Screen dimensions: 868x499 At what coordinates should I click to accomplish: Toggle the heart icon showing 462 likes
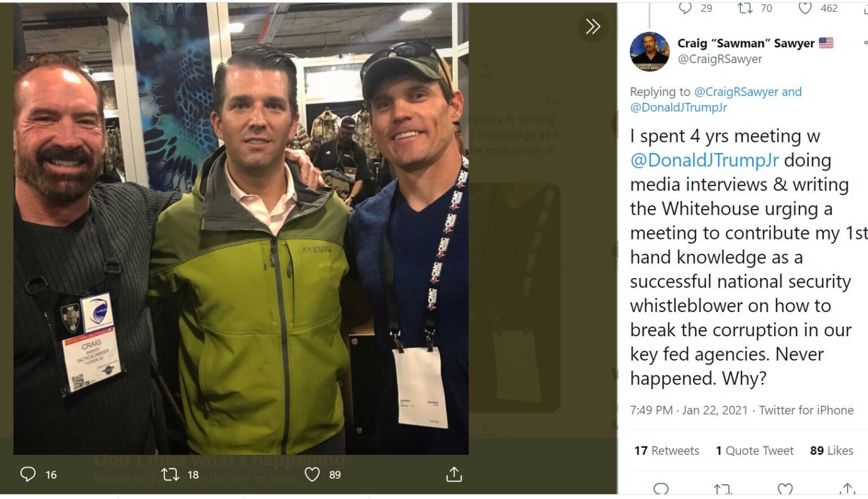tap(805, 8)
